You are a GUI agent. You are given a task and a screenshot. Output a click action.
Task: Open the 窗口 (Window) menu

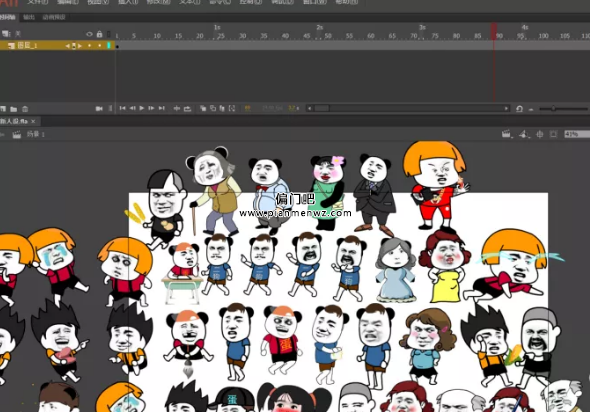click(x=315, y=2)
